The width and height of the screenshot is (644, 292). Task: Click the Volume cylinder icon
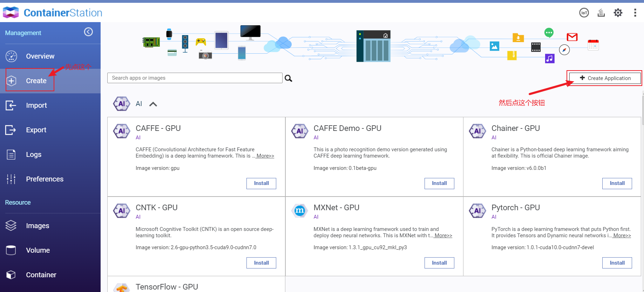click(11, 250)
